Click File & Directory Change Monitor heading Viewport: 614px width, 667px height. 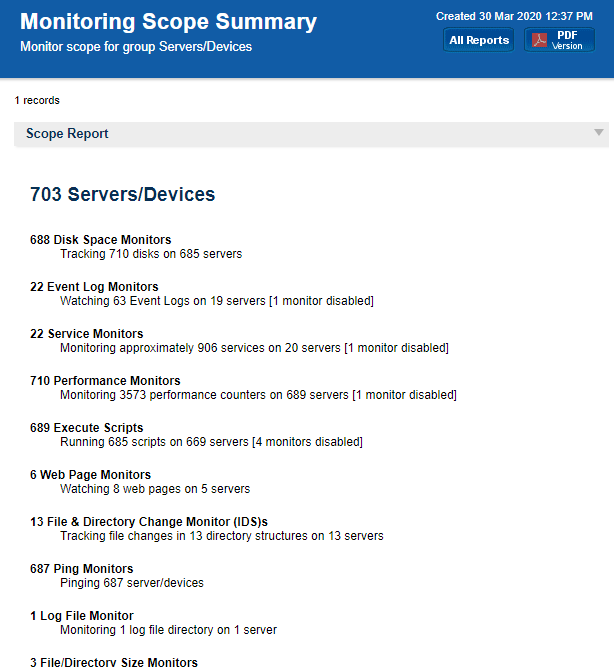click(149, 522)
